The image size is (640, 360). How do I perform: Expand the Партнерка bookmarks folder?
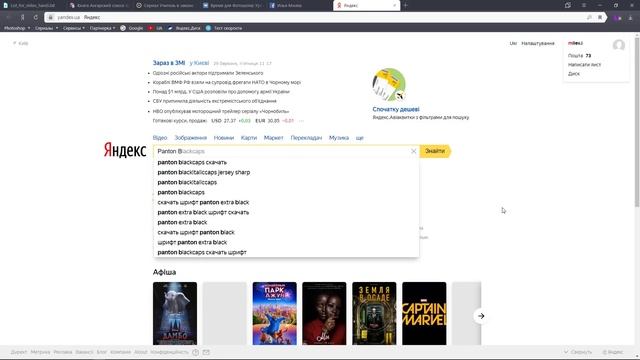(x=102, y=28)
